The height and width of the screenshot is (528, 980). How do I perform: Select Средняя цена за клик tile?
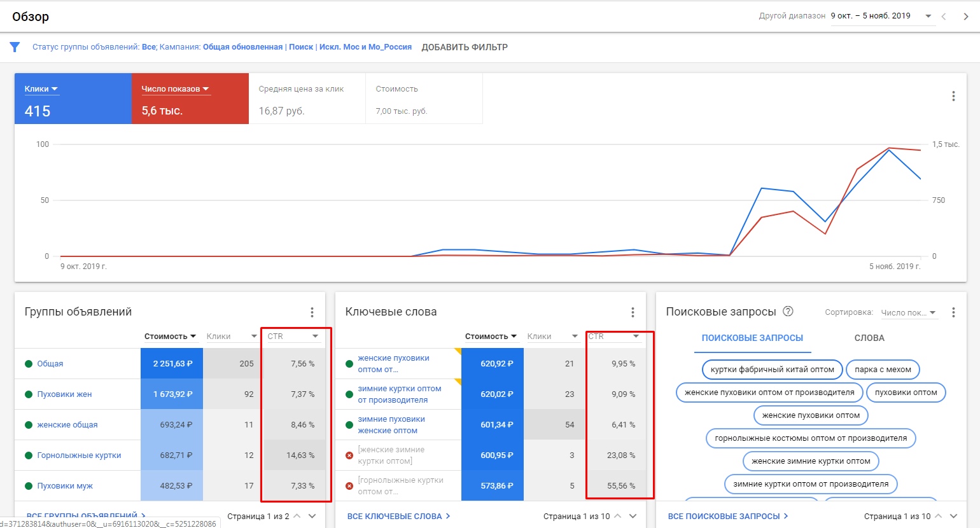point(307,99)
